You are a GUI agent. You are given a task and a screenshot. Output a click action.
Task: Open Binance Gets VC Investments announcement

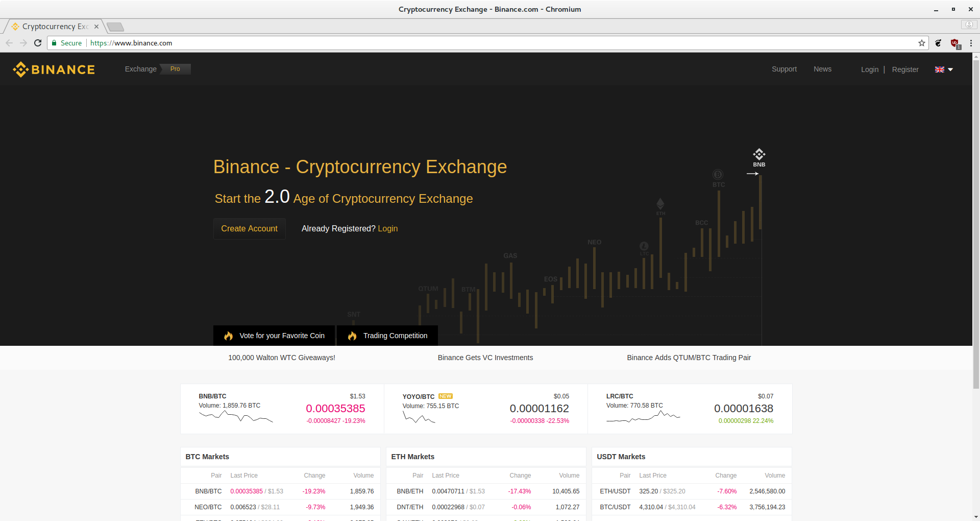pyautogui.click(x=485, y=358)
